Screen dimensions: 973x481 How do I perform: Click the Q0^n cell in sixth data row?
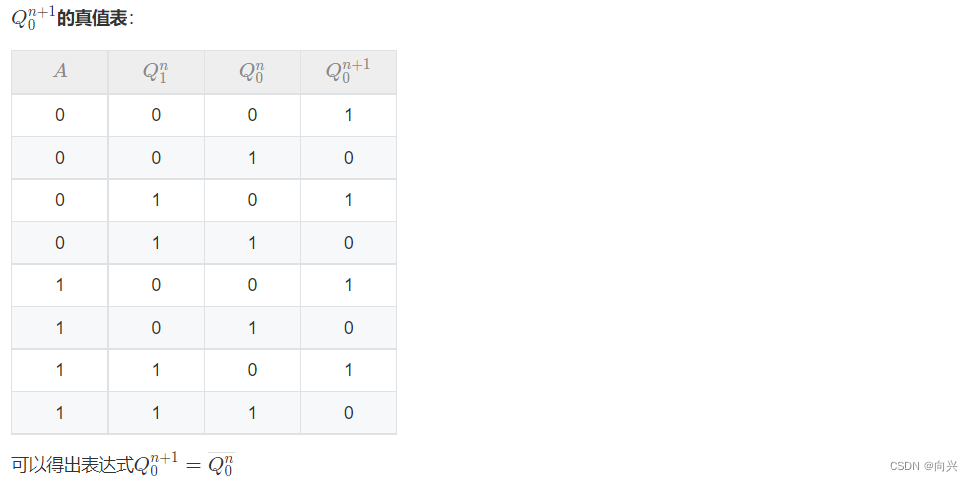pos(252,328)
